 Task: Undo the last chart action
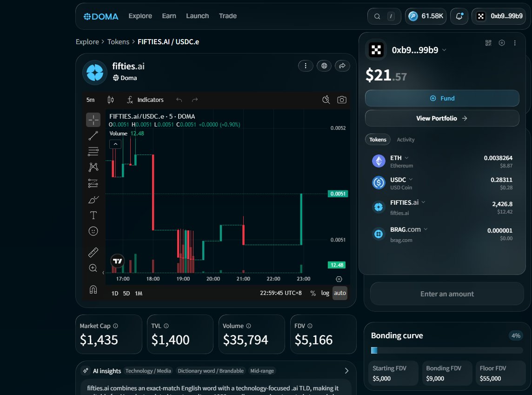click(179, 100)
